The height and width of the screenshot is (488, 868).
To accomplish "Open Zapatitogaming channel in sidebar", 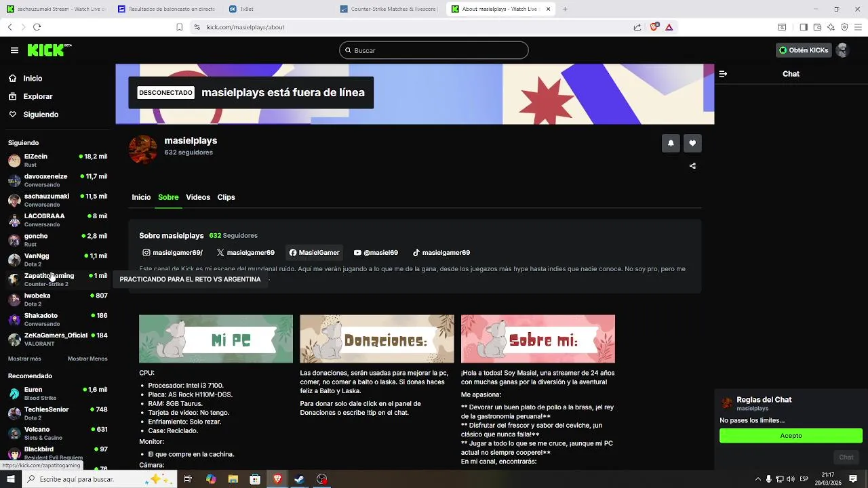I will tap(58, 279).
